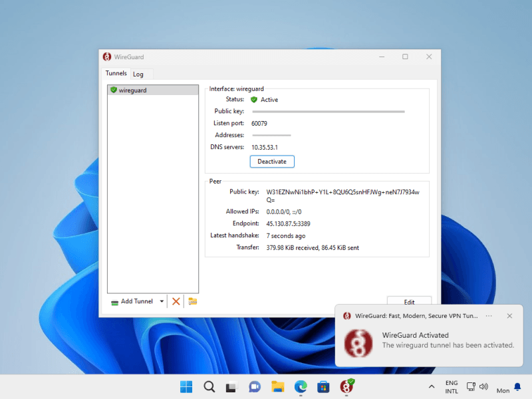
Task: Click the Edit button
Action: click(x=409, y=302)
